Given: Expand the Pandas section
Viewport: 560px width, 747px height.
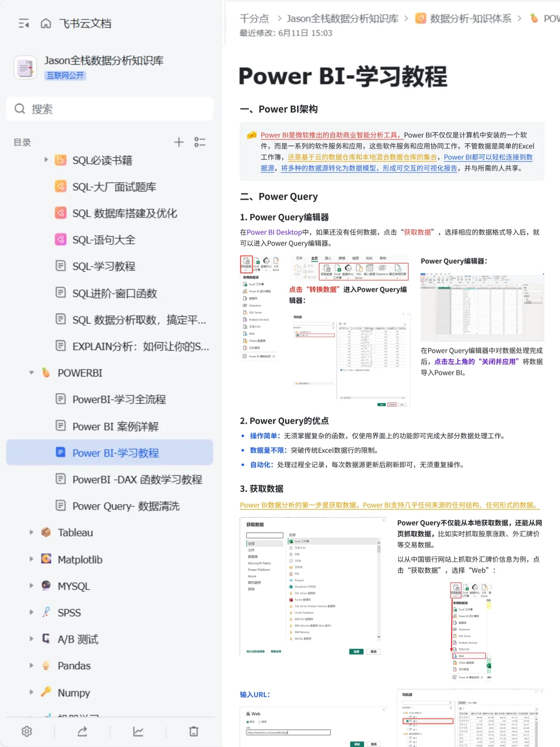Looking at the screenshot, I should (31, 666).
